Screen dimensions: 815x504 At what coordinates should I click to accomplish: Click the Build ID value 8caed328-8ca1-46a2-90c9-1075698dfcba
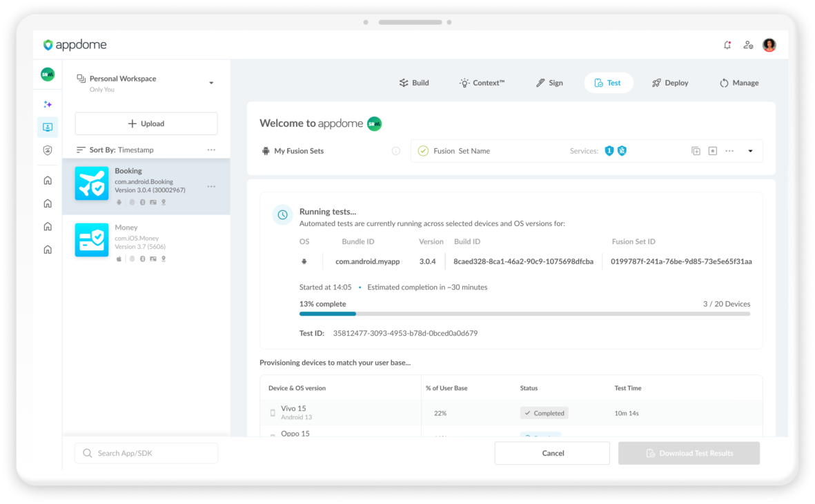[523, 261]
